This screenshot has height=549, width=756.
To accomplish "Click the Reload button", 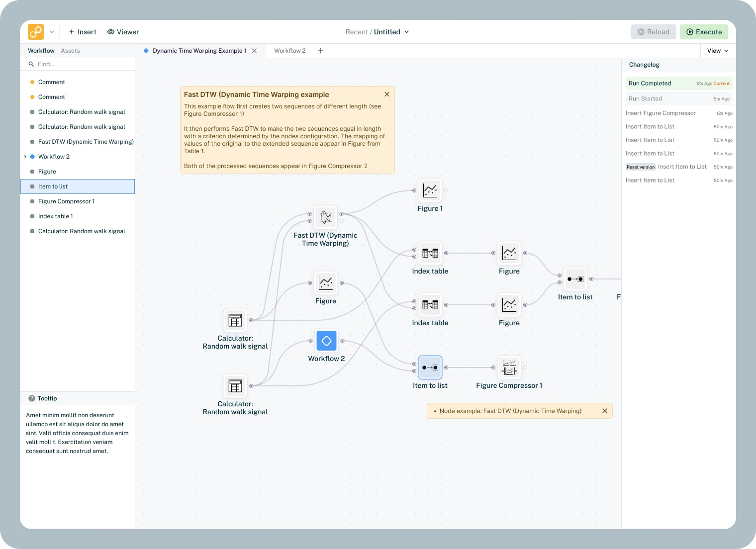I will click(654, 32).
